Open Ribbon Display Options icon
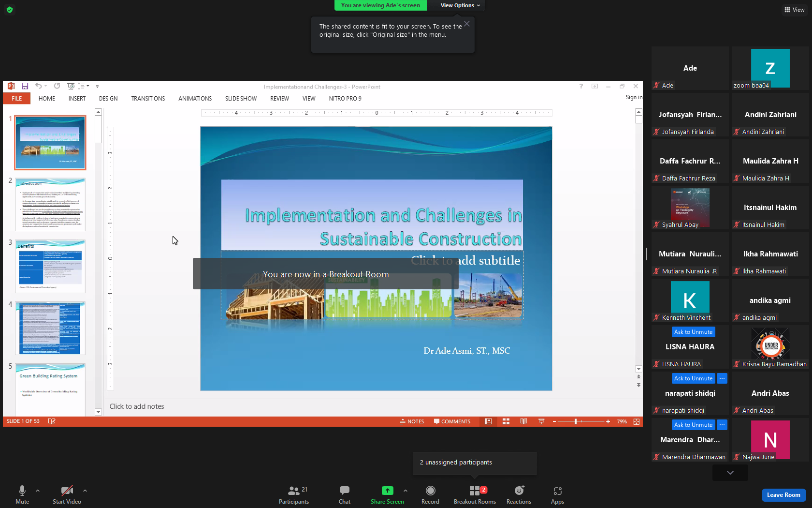The image size is (812, 508). [x=594, y=86]
